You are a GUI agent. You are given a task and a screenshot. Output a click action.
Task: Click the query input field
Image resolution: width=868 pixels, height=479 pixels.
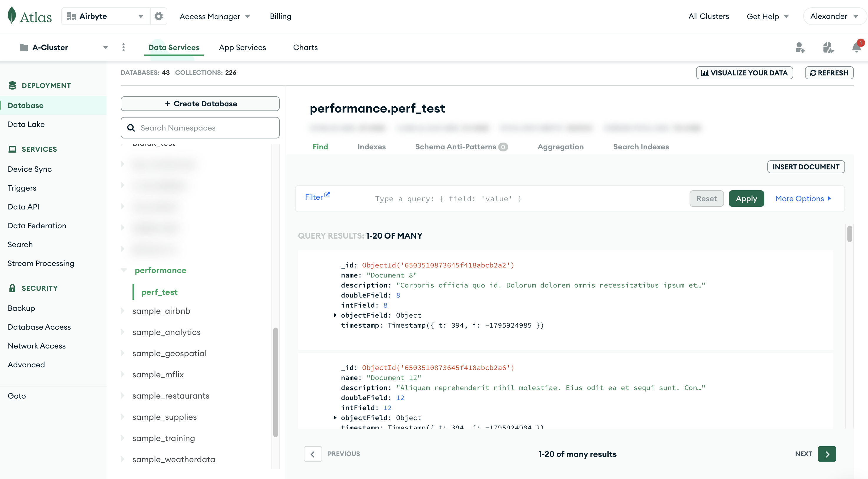tap(448, 199)
